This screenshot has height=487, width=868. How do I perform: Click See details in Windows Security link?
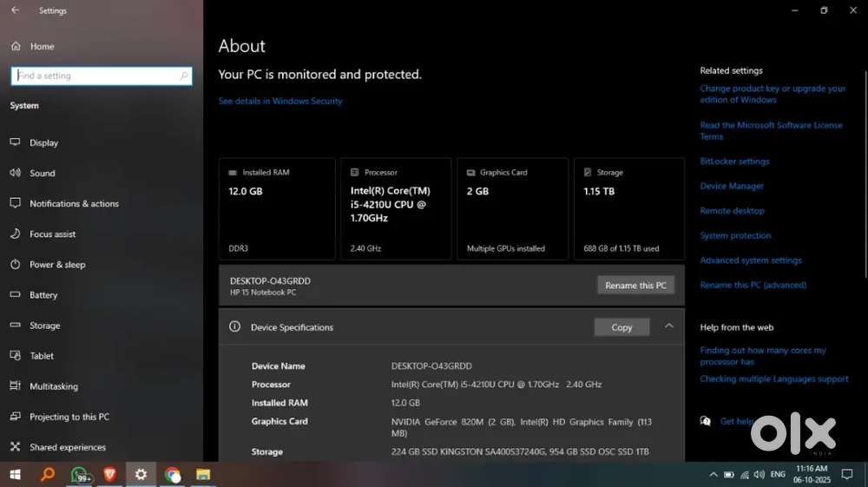[280, 101]
